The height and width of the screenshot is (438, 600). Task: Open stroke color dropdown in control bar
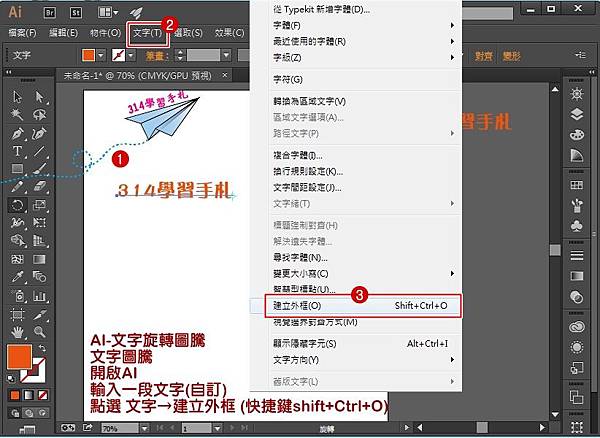click(x=131, y=56)
